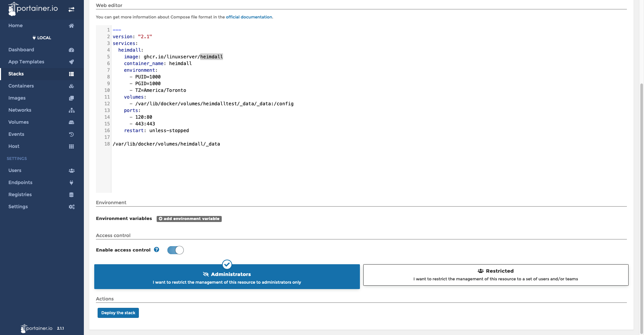Click Deploy the stack button
The height and width of the screenshot is (335, 644).
click(x=118, y=313)
